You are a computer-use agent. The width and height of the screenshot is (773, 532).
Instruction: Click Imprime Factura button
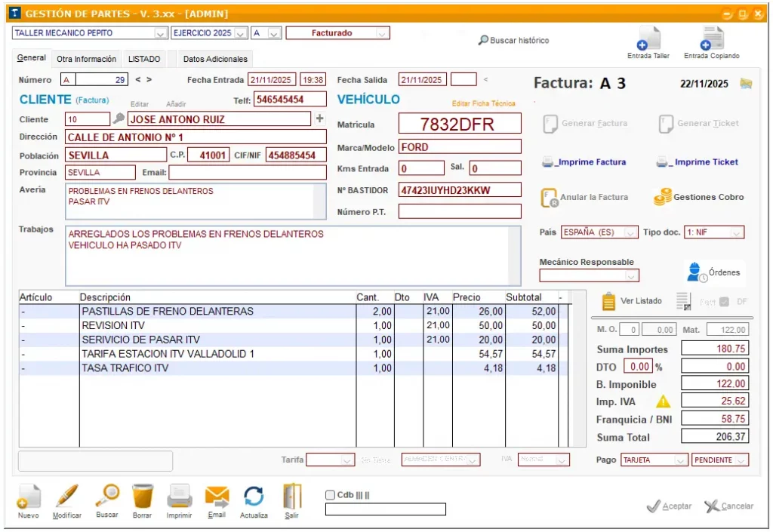(x=584, y=162)
